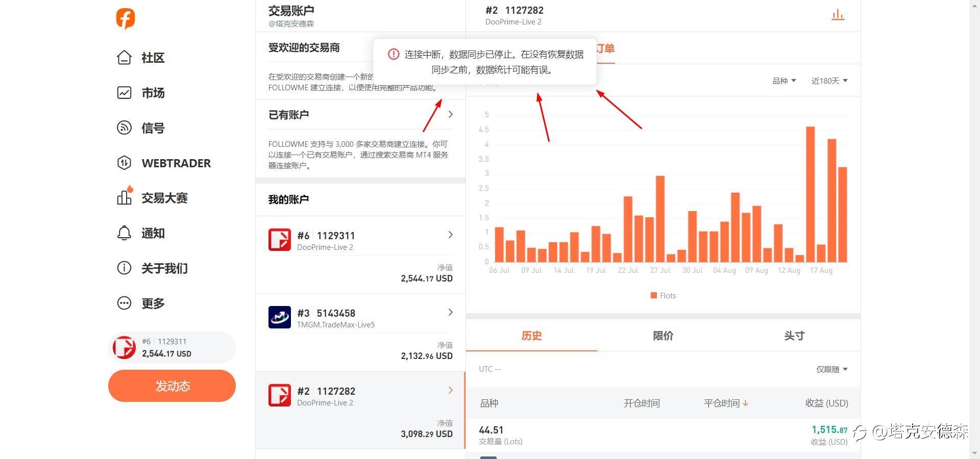980x459 pixels.
Task: Click the TMGM.TradeMax-Live5 server name
Action: pos(336,325)
